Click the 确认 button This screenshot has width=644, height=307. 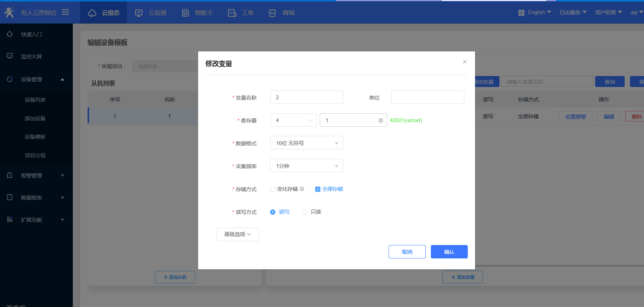click(x=449, y=252)
